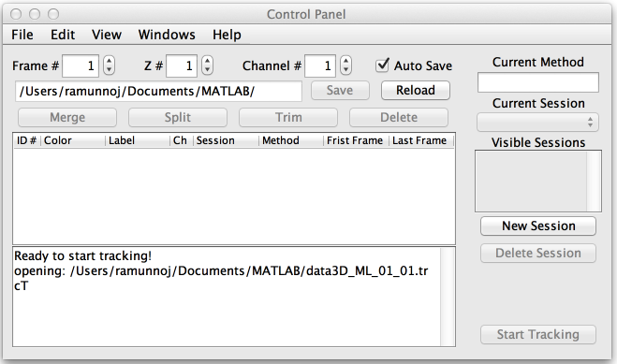This screenshot has height=364, width=617.
Task: Click the 'opening: /Users/ramunnoj...' log line
Action: [x=221, y=278]
